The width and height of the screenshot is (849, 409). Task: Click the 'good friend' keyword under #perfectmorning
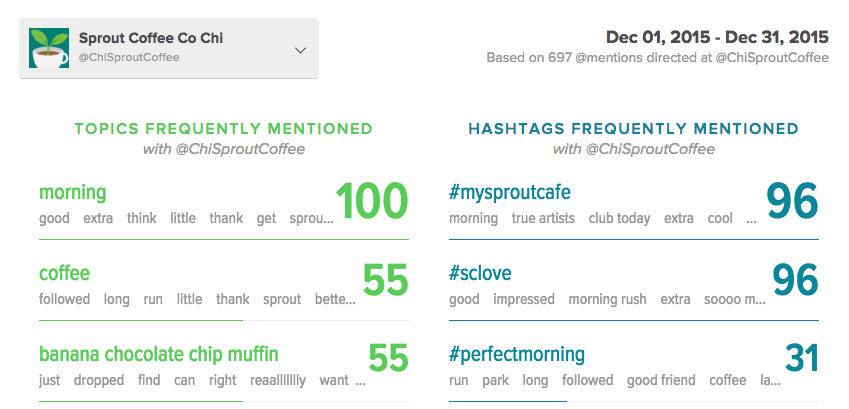point(661,380)
